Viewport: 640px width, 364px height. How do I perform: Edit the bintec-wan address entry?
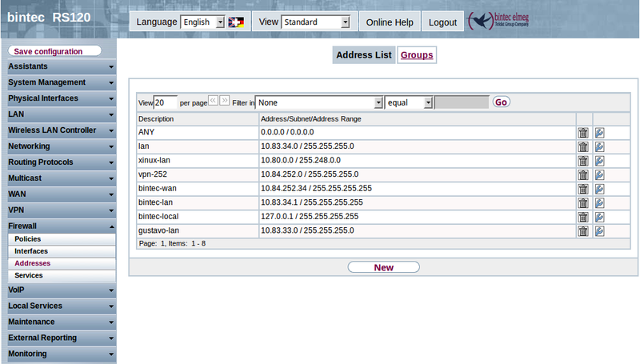[599, 189]
